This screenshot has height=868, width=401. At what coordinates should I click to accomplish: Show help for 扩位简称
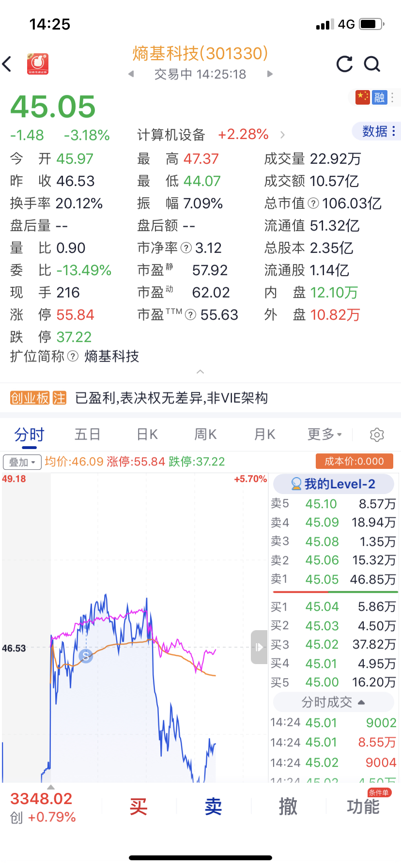click(x=73, y=356)
